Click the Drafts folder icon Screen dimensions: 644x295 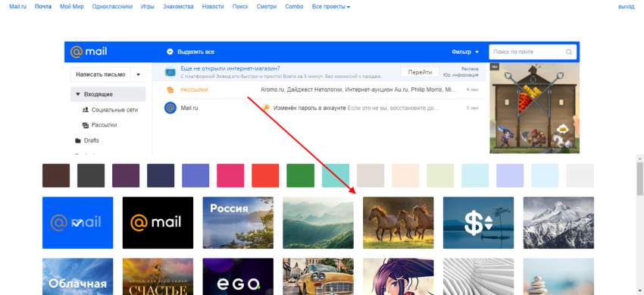pos(78,140)
